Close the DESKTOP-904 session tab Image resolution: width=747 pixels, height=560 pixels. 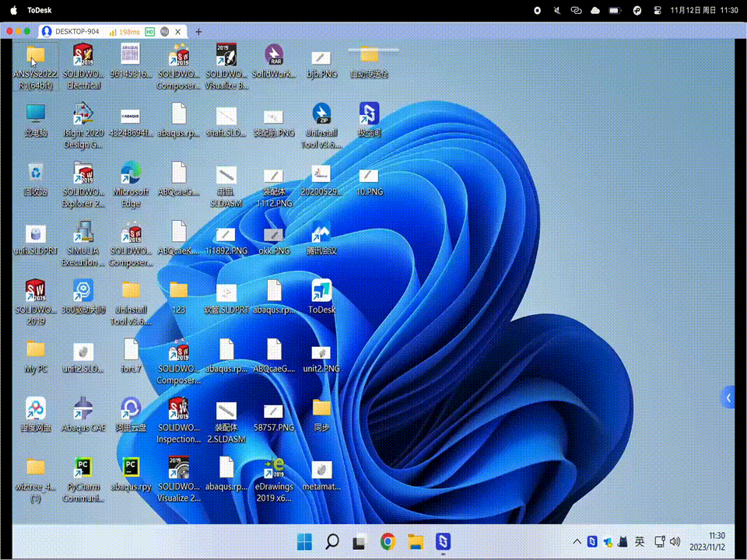coord(177,32)
